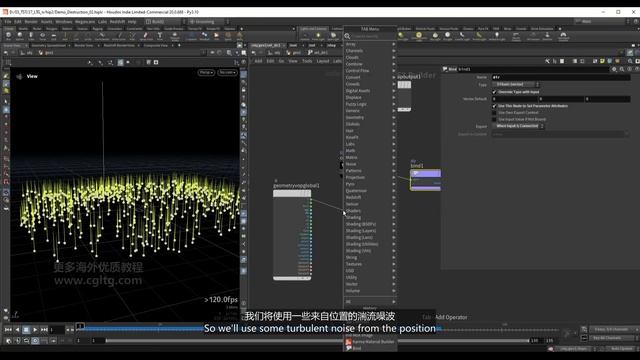This screenshot has height=360, width=640.
Task: Click Key All Channels button
Action: click(610, 338)
